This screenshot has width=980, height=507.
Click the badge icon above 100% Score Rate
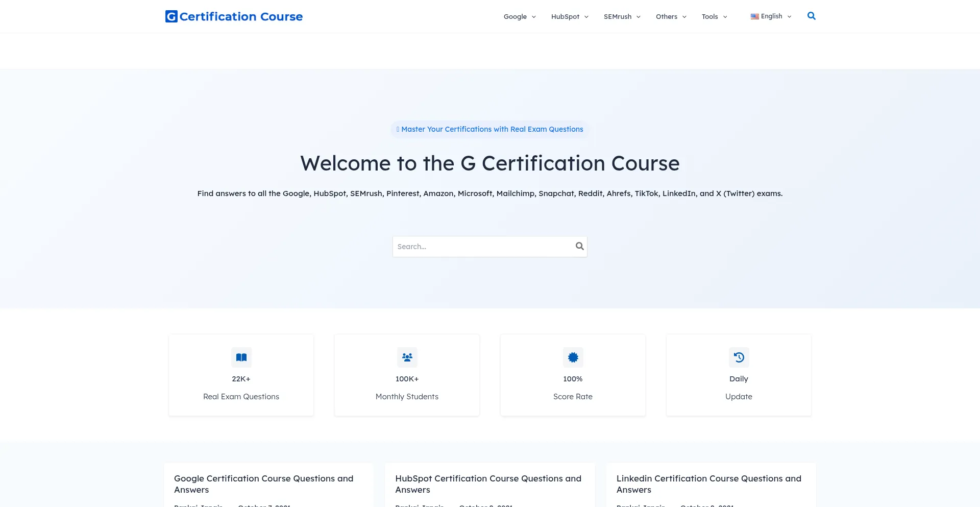pos(573,357)
